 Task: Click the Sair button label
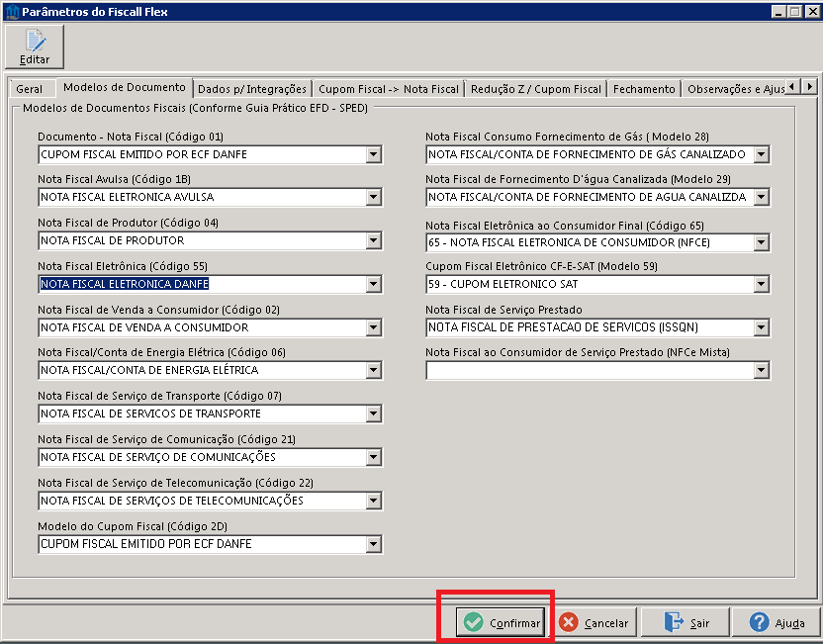699,623
